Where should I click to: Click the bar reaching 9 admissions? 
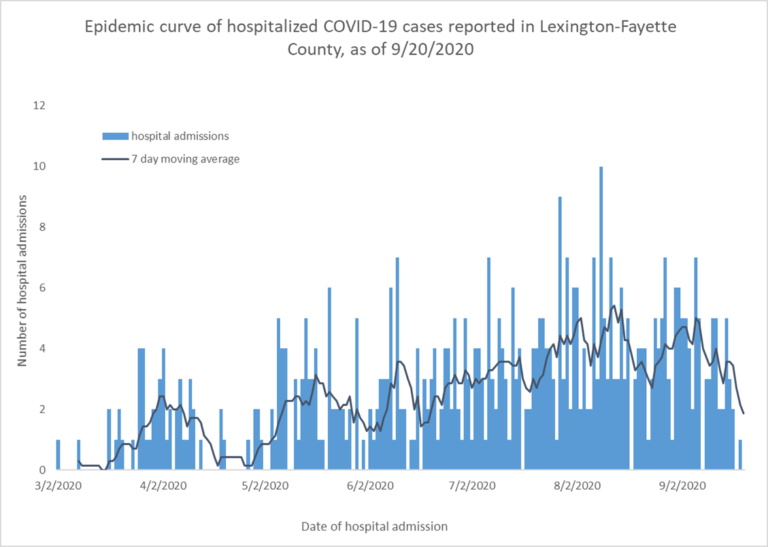(x=560, y=333)
